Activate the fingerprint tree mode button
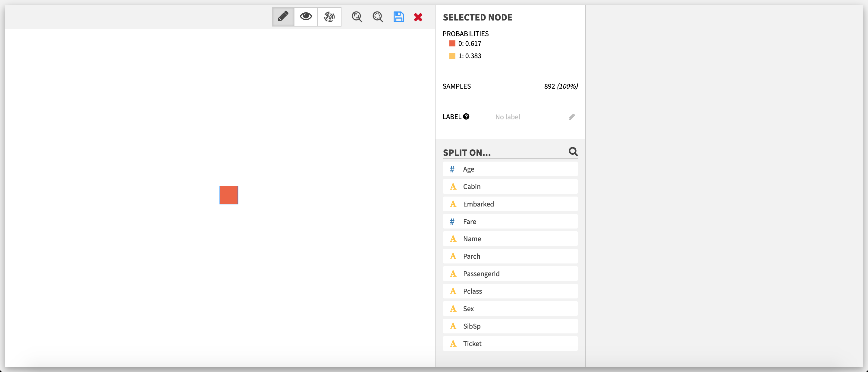868x372 pixels. (329, 17)
